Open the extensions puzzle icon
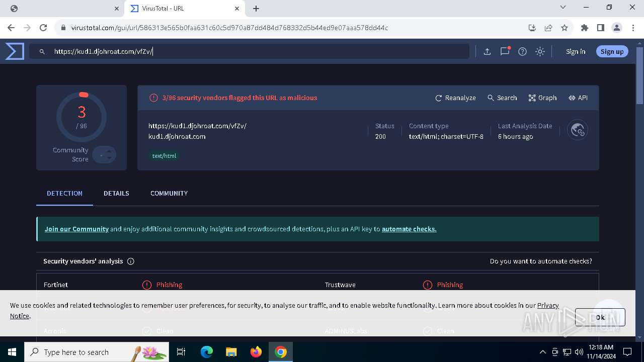The height and width of the screenshot is (362, 644). [x=585, y=28]
